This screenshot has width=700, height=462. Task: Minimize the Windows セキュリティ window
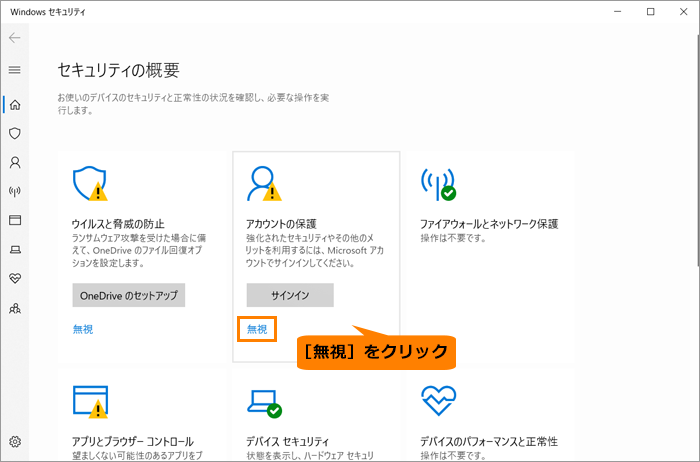[618, 12]
